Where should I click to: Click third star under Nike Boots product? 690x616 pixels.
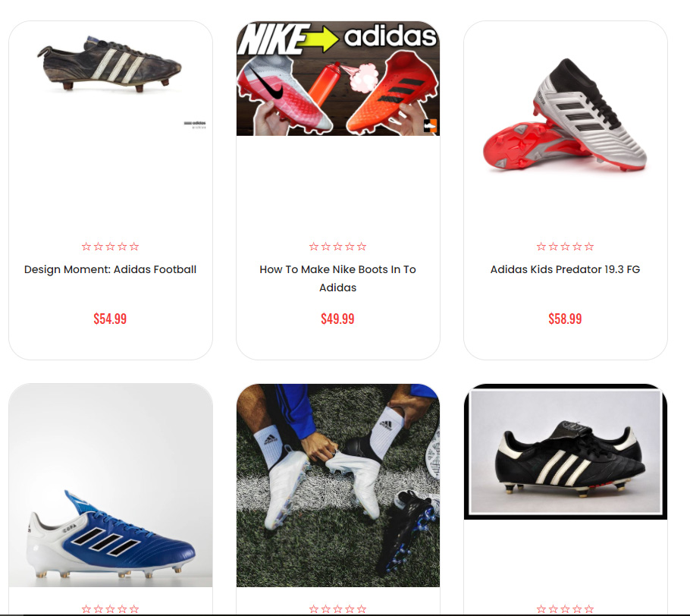[x=337, y=247]
